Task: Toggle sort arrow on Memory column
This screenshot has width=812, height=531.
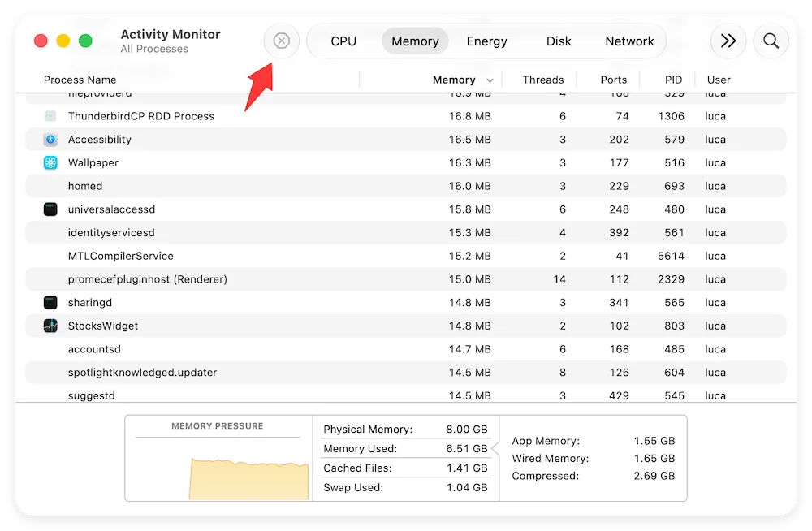Action: (x=490, y=80)
